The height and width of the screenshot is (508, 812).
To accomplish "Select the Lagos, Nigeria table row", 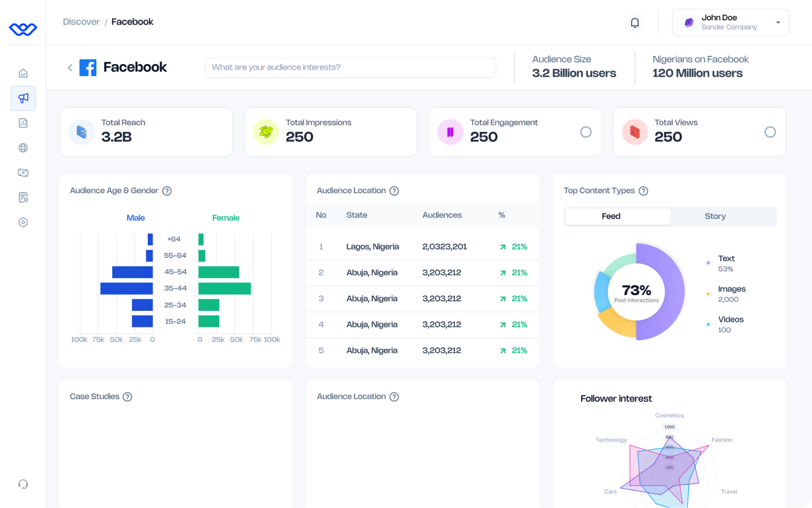I will (422, 247).
